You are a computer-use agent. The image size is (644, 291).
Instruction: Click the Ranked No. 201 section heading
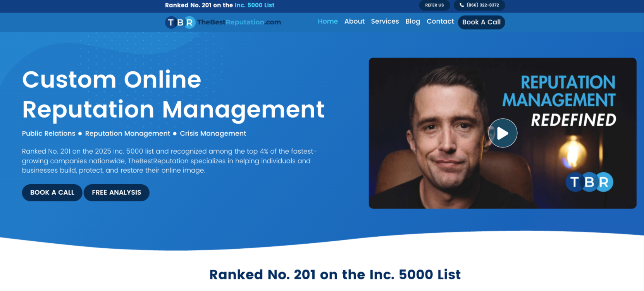(x=335, y=275)
